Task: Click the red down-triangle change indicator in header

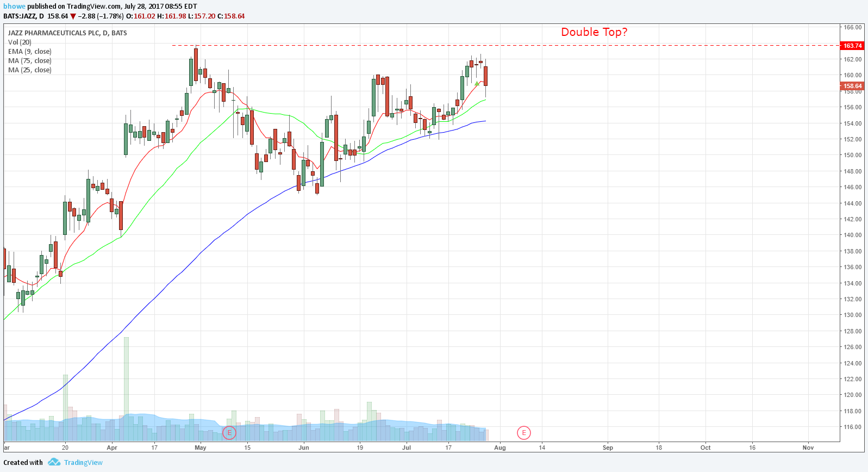Action: [73, 16]
